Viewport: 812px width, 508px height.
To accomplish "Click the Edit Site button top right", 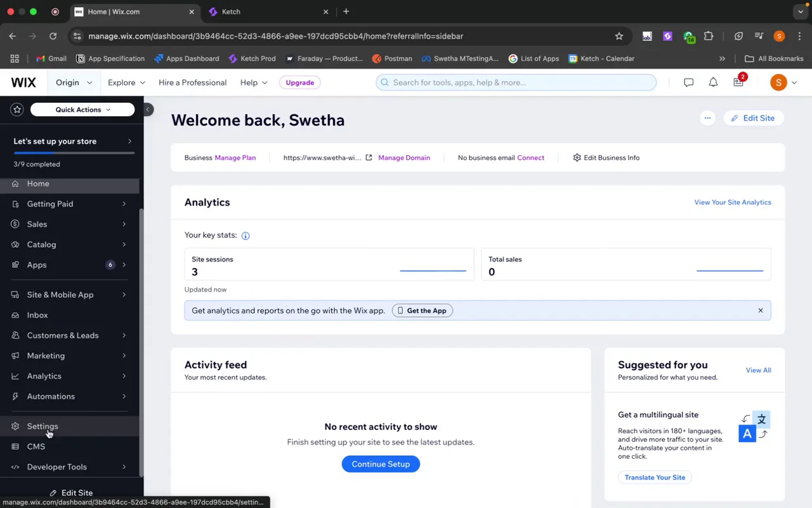I will tap(753, 118).
